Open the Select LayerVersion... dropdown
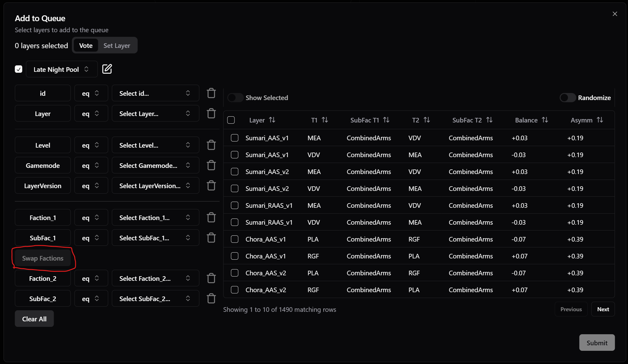 click(155, 185)
